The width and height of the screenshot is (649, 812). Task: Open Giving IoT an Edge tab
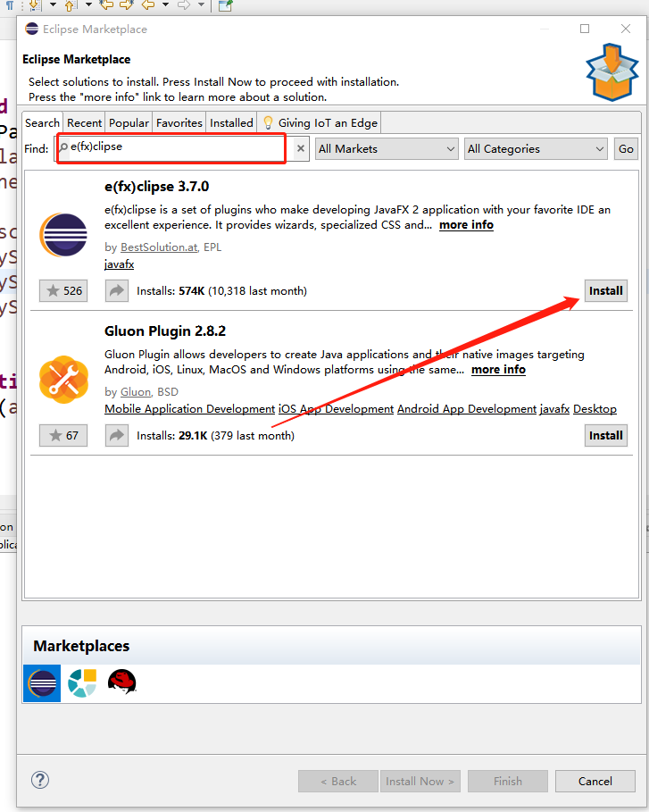coord(320,122)
